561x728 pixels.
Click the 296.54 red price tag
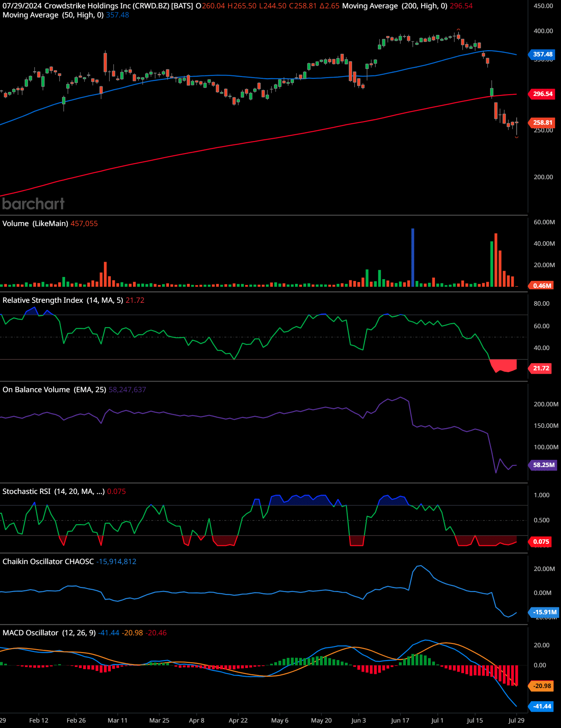[x=541, y=94]
